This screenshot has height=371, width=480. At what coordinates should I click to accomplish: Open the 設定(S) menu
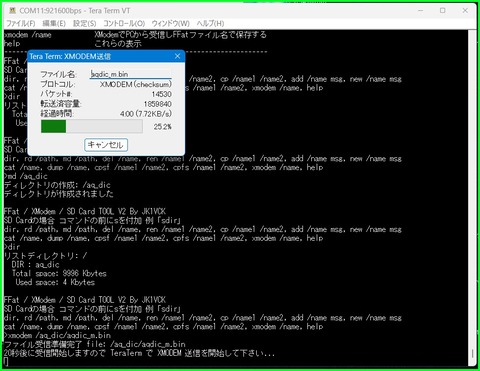[85, 23]
